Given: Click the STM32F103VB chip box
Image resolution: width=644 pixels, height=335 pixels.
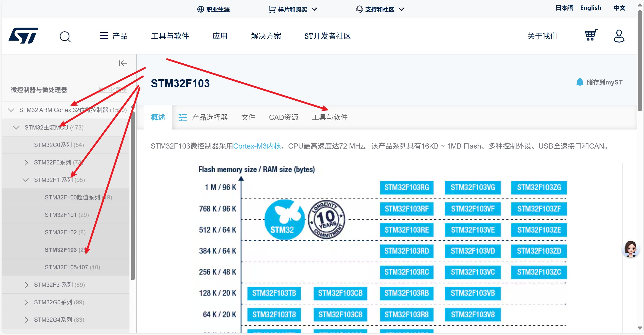Looking at the screenshot, I should 473,293.
